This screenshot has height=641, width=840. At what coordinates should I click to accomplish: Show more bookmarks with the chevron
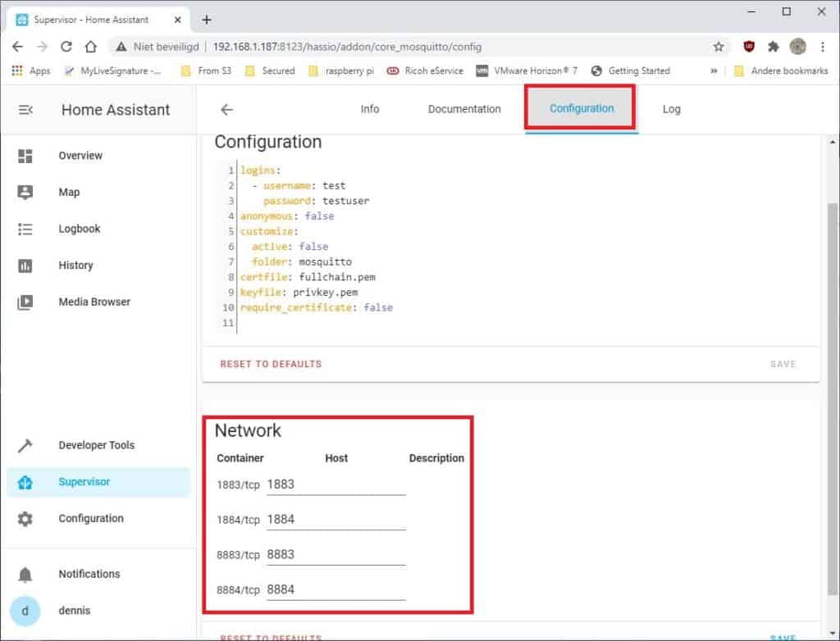(714, 70)
